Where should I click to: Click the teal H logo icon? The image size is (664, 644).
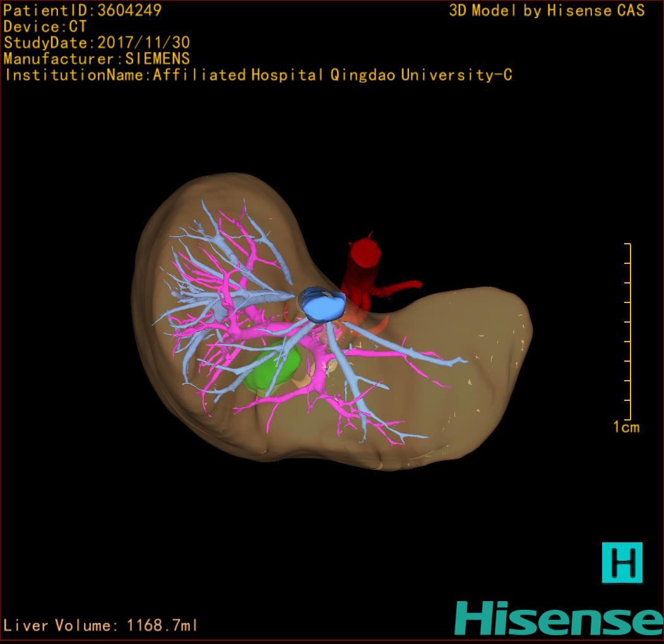[622, 562]
